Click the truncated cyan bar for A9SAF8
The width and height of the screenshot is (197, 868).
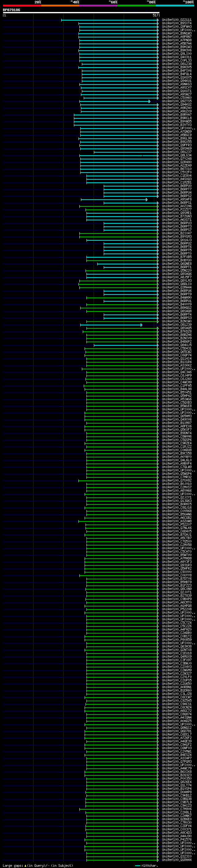(114, 200)
